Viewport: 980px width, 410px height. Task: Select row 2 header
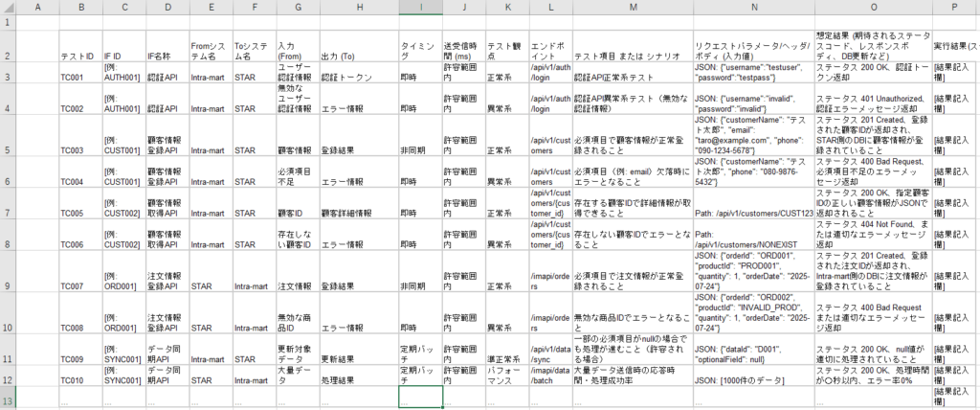7,46
